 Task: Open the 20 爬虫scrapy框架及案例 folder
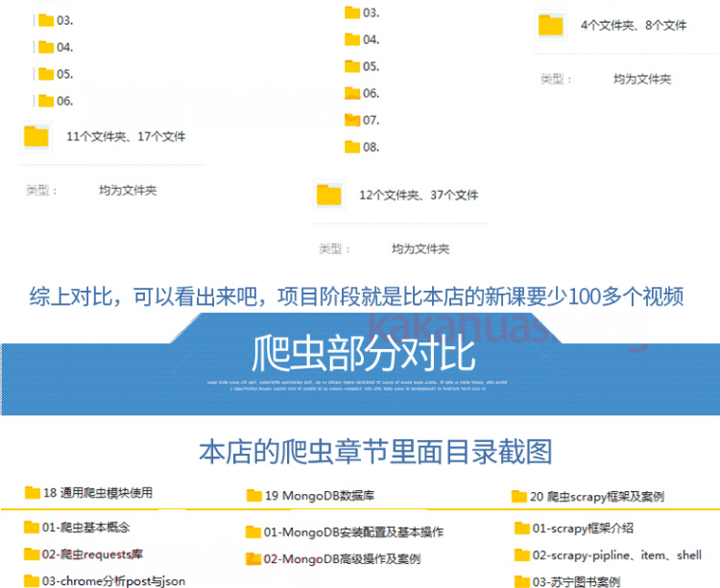(588, 497)
